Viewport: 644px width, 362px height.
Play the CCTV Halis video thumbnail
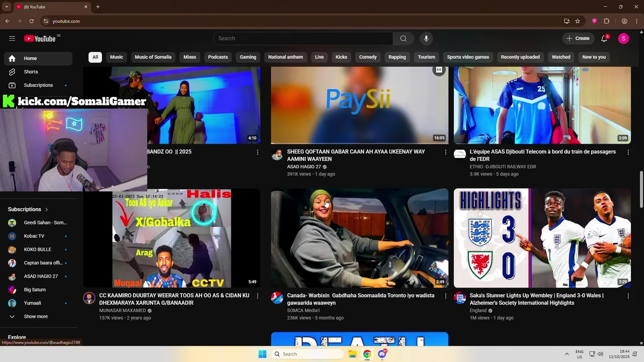coord(172,238)
